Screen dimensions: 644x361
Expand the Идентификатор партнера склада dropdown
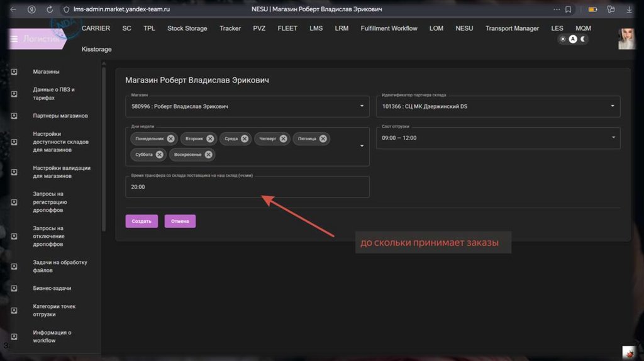[613, 106]
